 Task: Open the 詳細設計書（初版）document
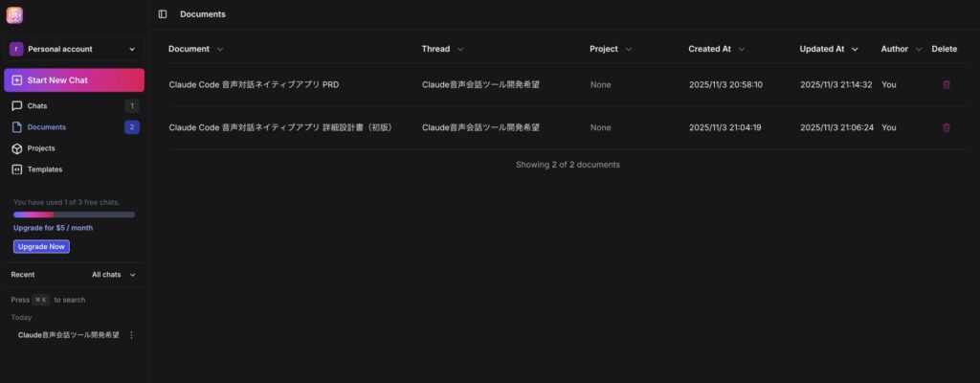pos(282,127)
